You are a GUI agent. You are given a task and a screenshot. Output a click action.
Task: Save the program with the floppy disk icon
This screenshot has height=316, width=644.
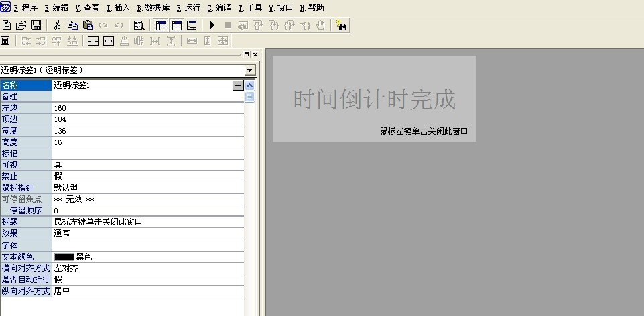pos(36,25)
